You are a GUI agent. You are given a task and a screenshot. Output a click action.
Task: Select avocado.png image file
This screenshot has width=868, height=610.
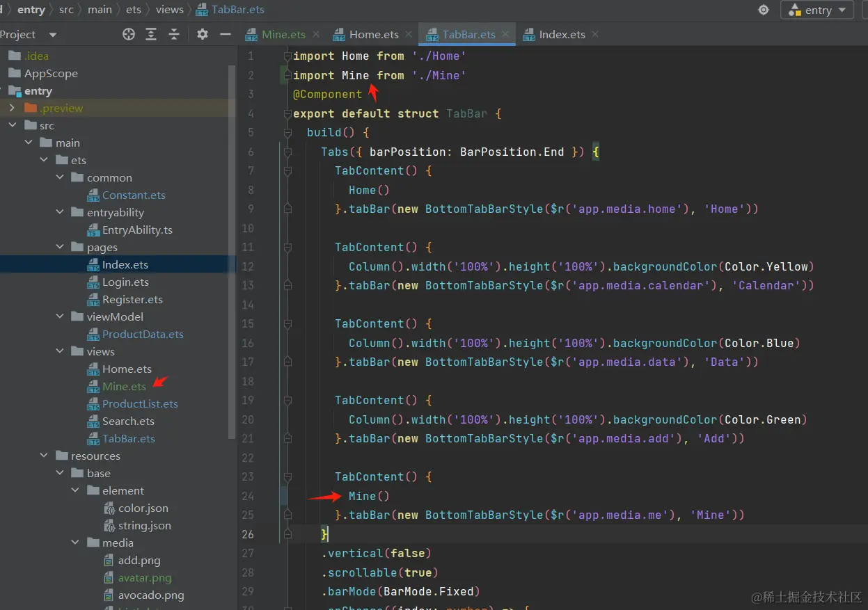pyautogui.click(x=151, y=595)
